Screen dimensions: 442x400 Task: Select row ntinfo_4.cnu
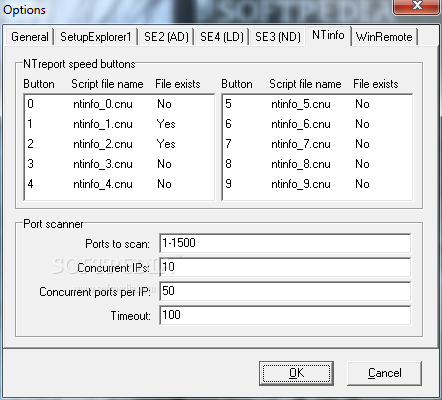119,184
